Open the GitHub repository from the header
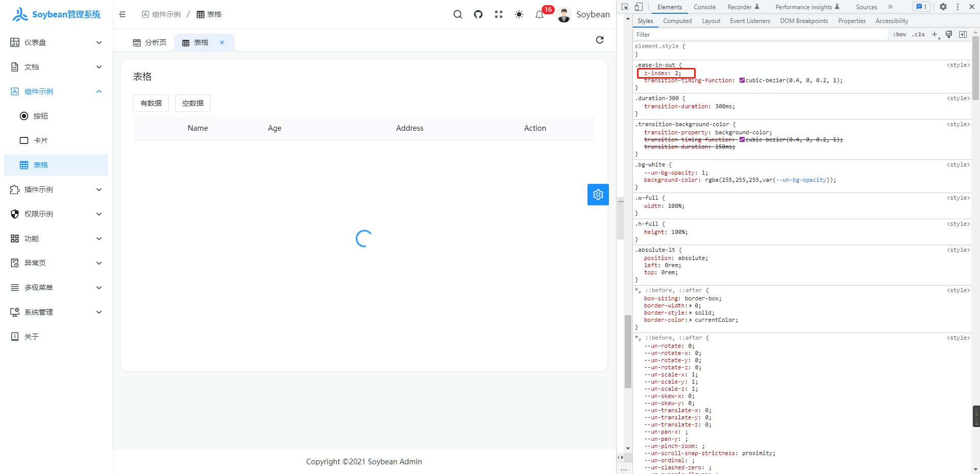The height and width of the screenshot is (474, 980). [x=478, y=14]
